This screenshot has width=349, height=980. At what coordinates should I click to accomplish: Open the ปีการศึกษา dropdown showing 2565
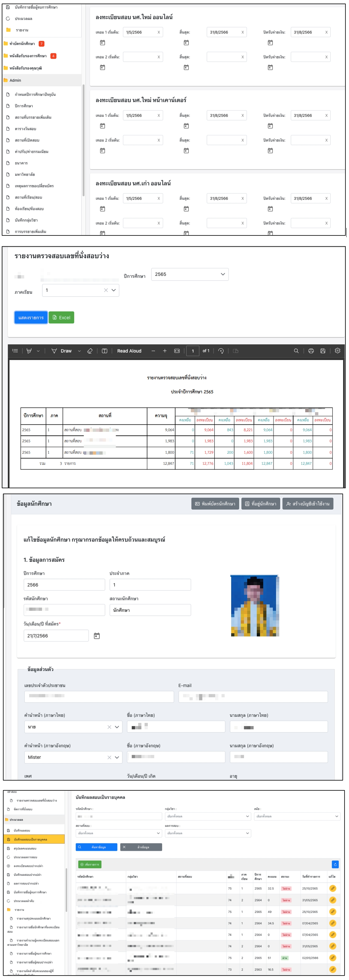click(190, 274)
